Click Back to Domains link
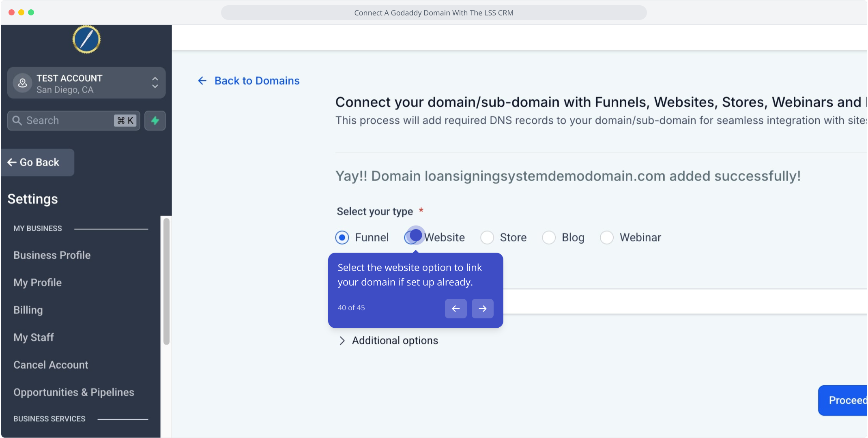The image size is (868, 438). pyautogui.click(x=257, y=81)
